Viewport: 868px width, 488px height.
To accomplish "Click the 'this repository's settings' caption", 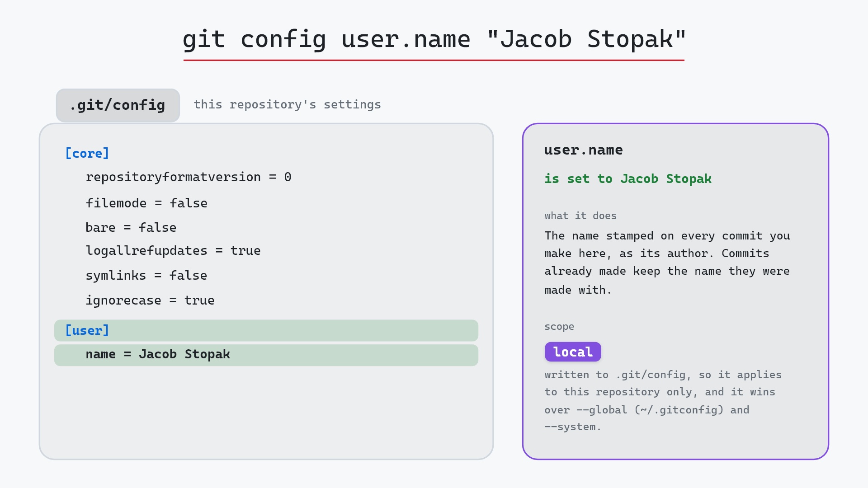I will click(x=288, y=105).
